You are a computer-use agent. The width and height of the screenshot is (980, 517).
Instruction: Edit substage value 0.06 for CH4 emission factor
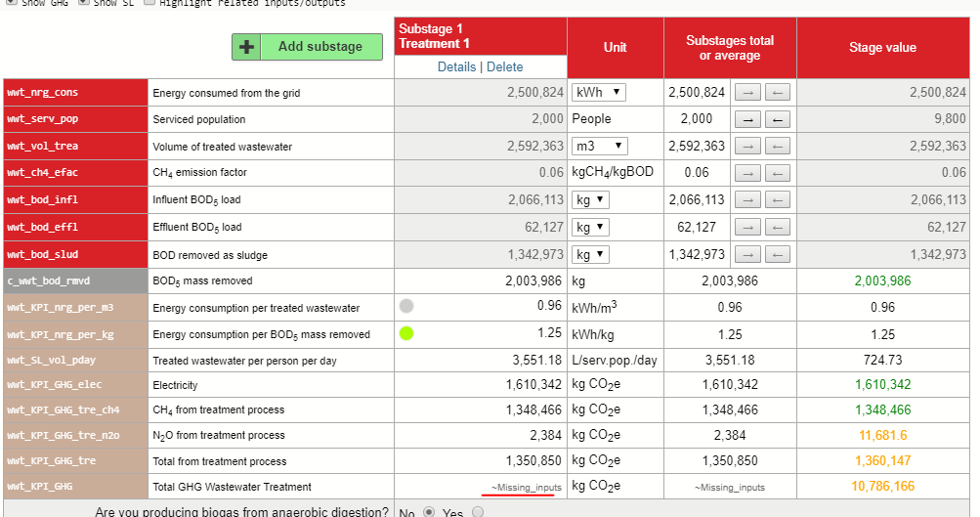point(480,173)
